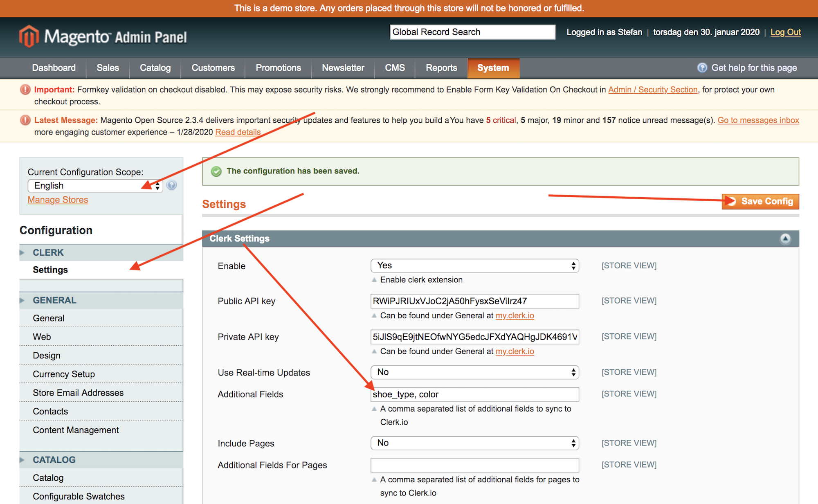The width and height of the screenshot is (818, 504).
Task: Click the Latest Message alert icon
Action: click(x=25, y=120)
